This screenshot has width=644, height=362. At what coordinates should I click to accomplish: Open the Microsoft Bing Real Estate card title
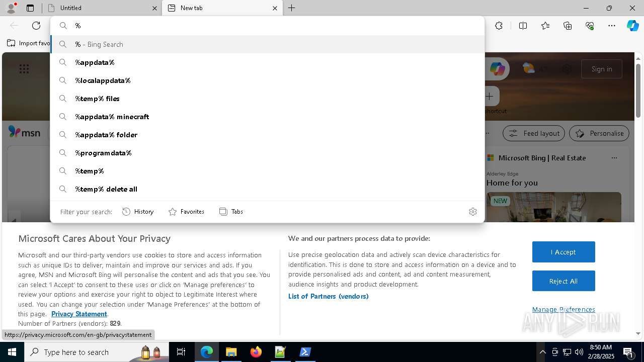542,158
